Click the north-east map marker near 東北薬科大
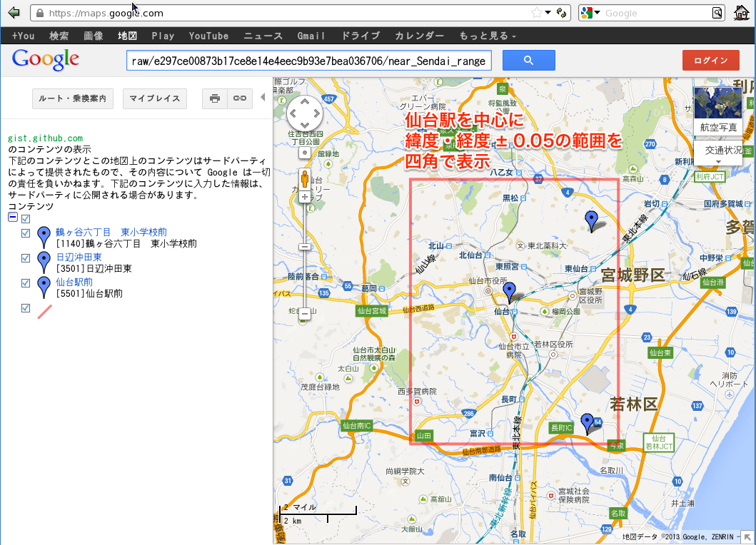The image size is (756, 545). (591, 222)
